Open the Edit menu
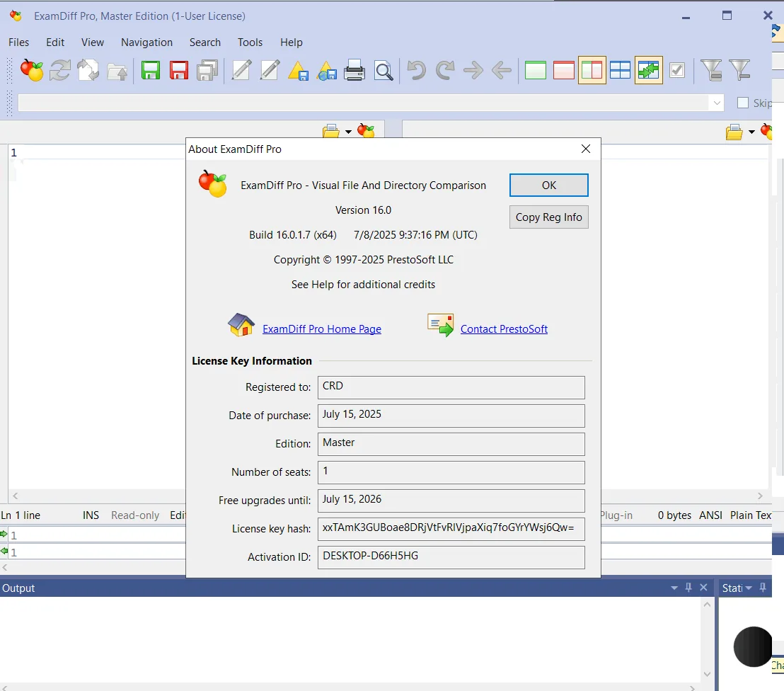784x691 pixels. click(55, 42)
